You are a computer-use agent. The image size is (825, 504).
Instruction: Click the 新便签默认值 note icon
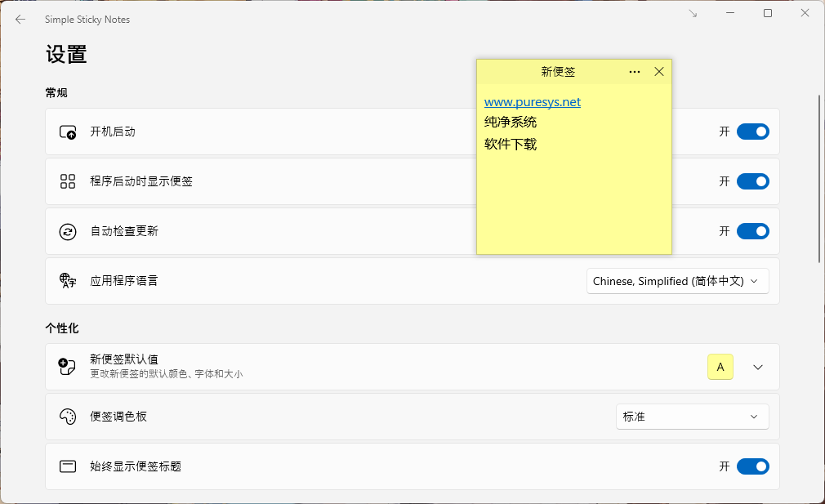[67, 367]
